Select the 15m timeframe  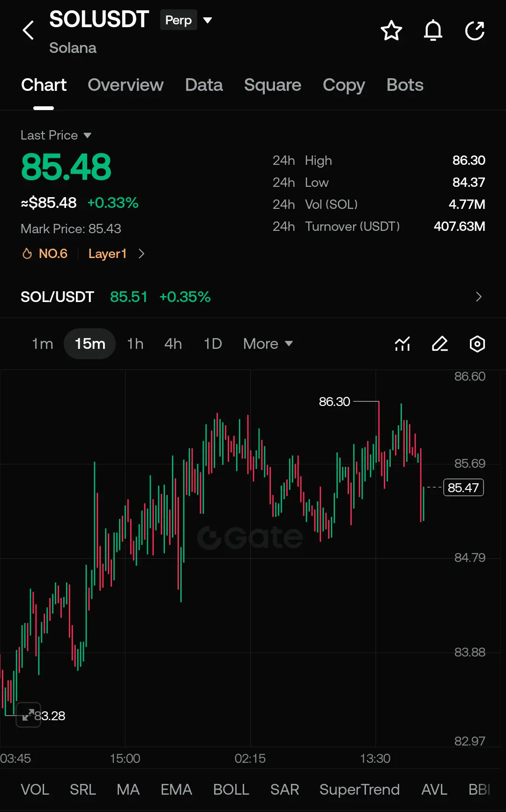coord(90,344)
